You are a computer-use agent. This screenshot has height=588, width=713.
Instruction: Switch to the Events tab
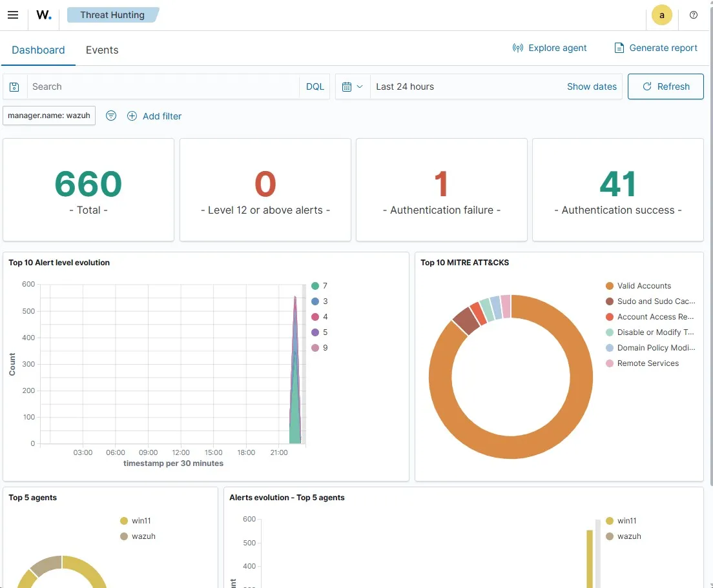click(102, 50)
